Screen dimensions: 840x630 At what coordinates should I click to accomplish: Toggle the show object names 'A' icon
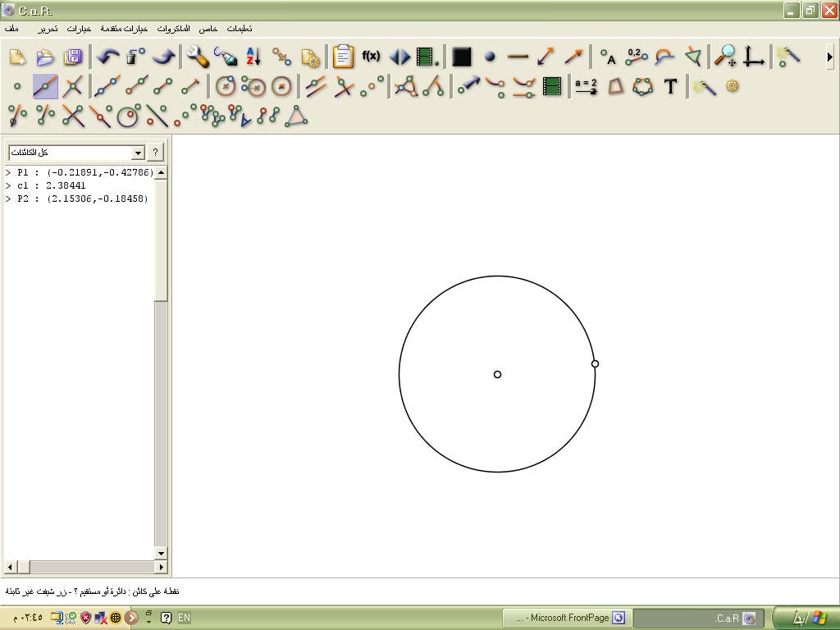(x=608, y=57)
